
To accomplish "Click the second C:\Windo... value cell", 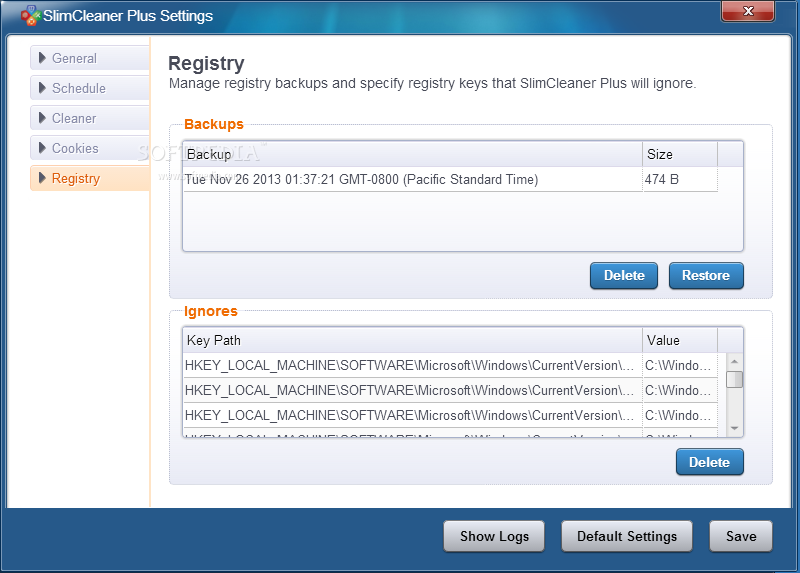I will [680, 390].
